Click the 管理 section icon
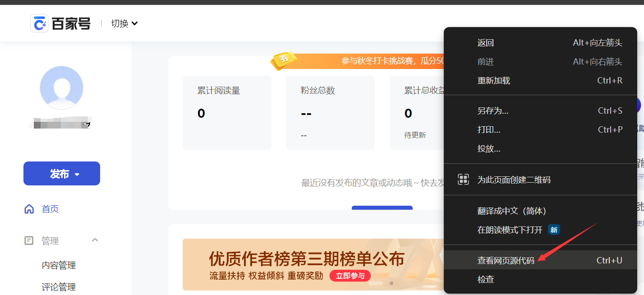Screen dimensions: 644x295 pyautogui.click(x=29, y=241)
